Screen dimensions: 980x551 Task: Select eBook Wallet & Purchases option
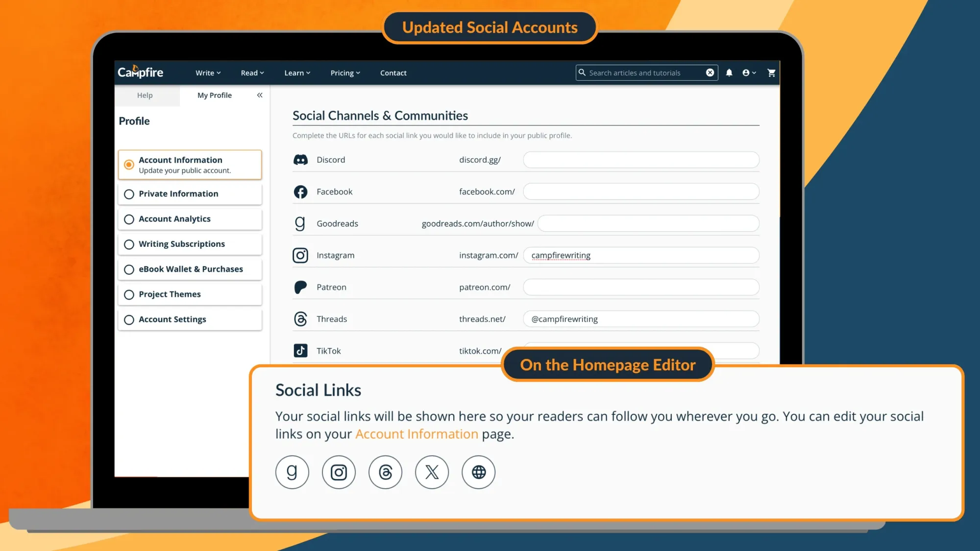(x=190, y=269)
